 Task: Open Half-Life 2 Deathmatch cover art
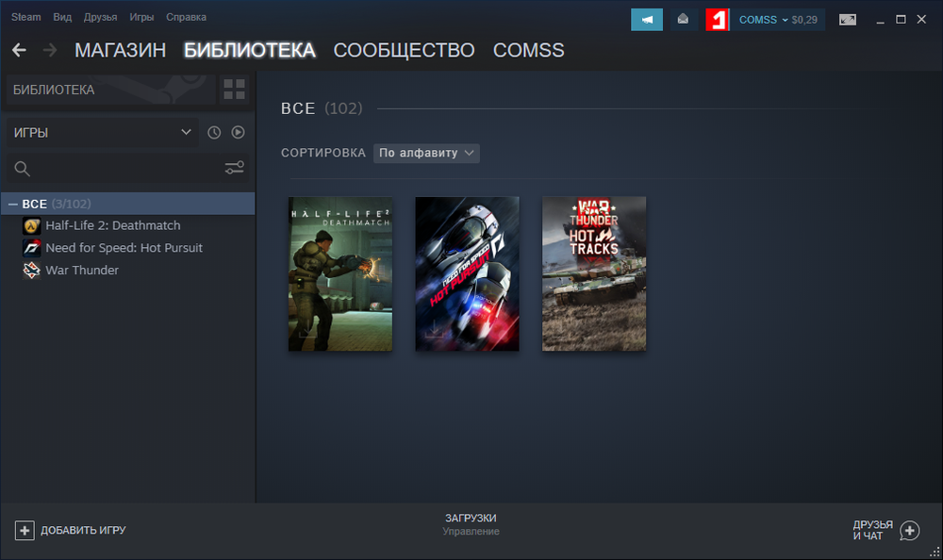(x=340, y=273)
